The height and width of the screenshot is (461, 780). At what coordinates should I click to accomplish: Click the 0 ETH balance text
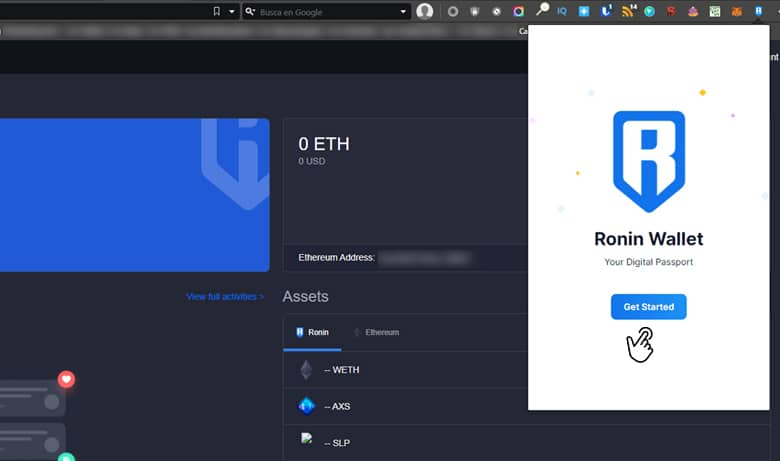pyautogui.click(x=324, y=144)
